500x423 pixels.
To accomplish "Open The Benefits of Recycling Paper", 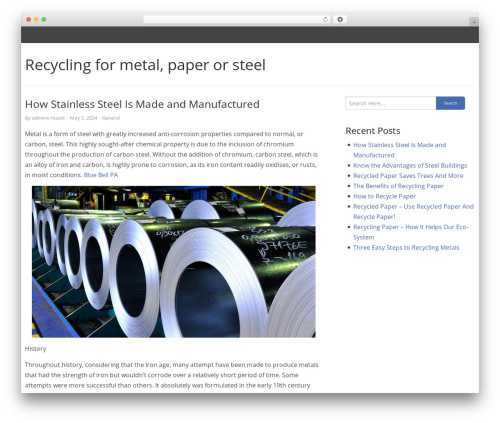I will coord(398,186).
